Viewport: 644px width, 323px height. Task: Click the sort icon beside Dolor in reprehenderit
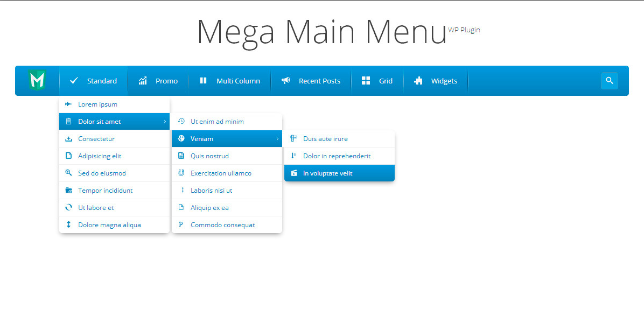[x=293, y=156]
